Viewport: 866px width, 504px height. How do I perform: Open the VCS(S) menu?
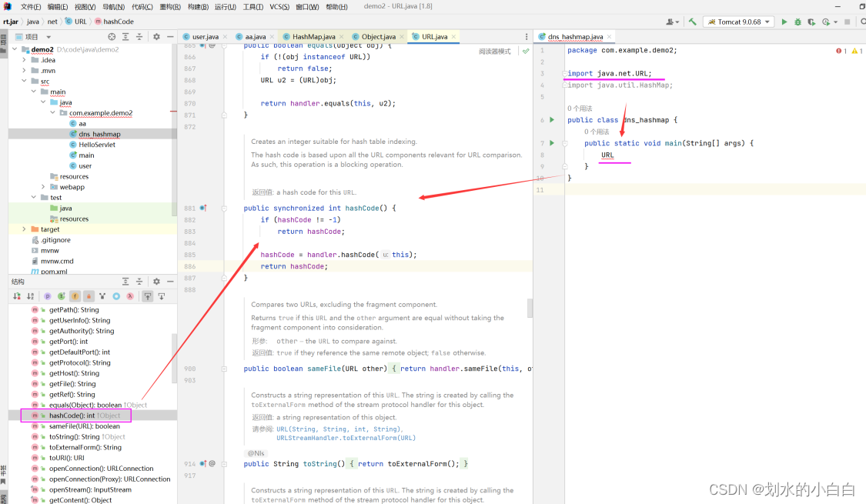pos(279,7)
